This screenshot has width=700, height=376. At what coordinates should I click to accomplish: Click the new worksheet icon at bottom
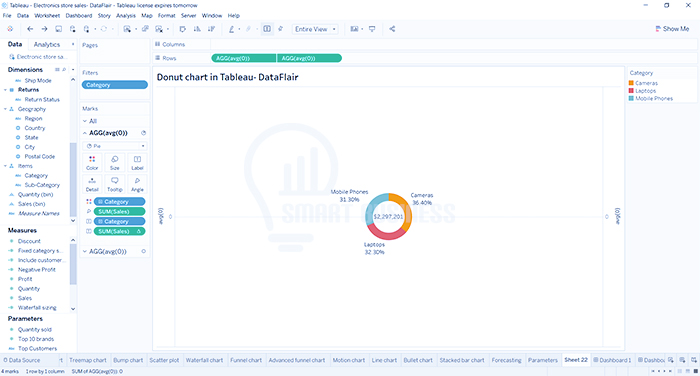pos(671,360)
